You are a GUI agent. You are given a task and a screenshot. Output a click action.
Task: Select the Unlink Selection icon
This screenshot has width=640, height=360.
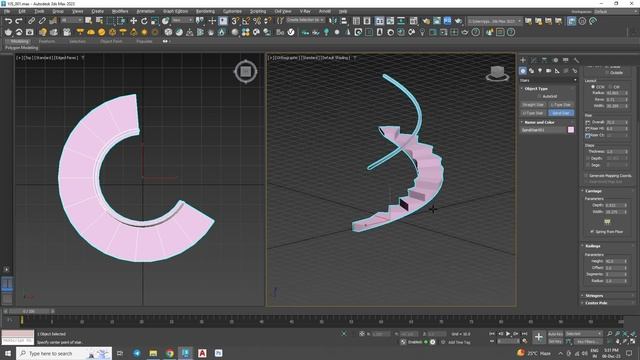(42, 21)
